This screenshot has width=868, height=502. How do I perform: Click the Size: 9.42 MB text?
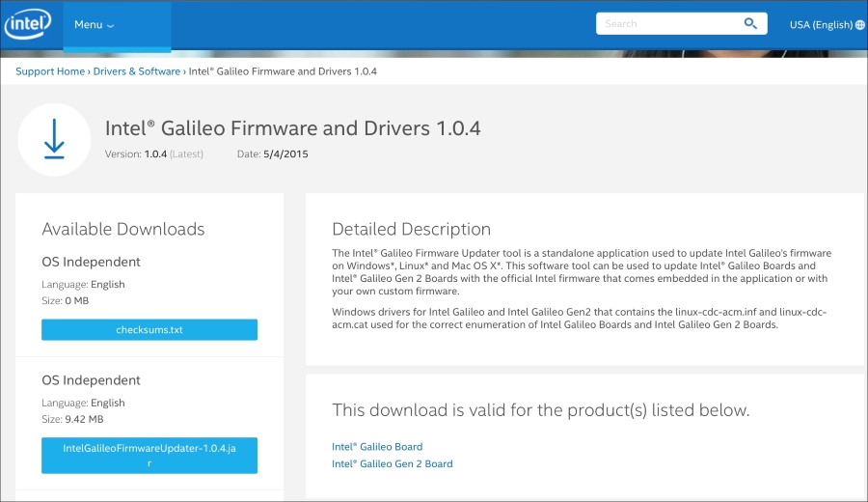pyautogui.click(x=72, y=419)
